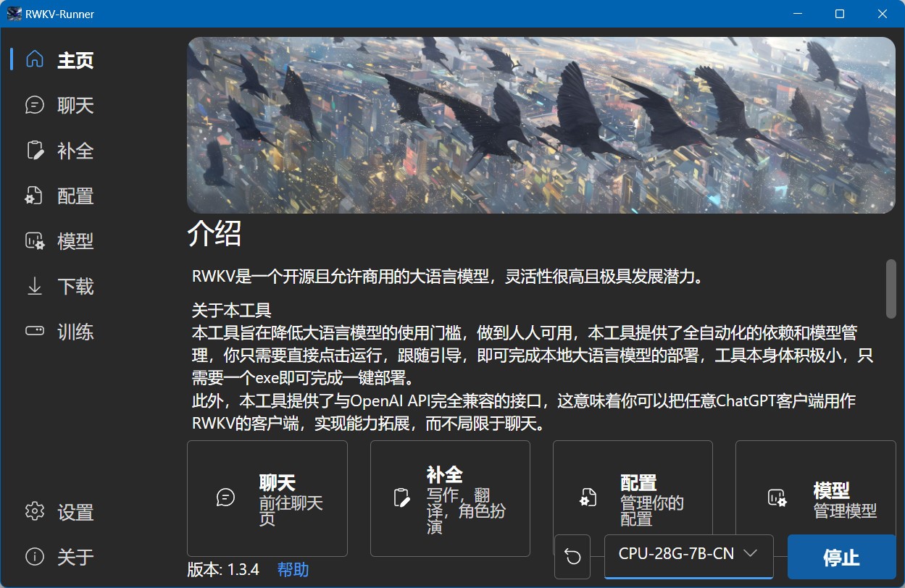Click the model icon beside 模型

click(x=34, y=240)
